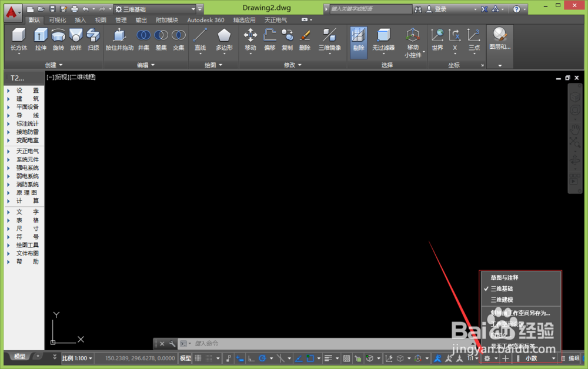This screenshot has height=369, width=588.
Task: Activate the 按住并拖动 presspull tool
Action: (119, 40)
